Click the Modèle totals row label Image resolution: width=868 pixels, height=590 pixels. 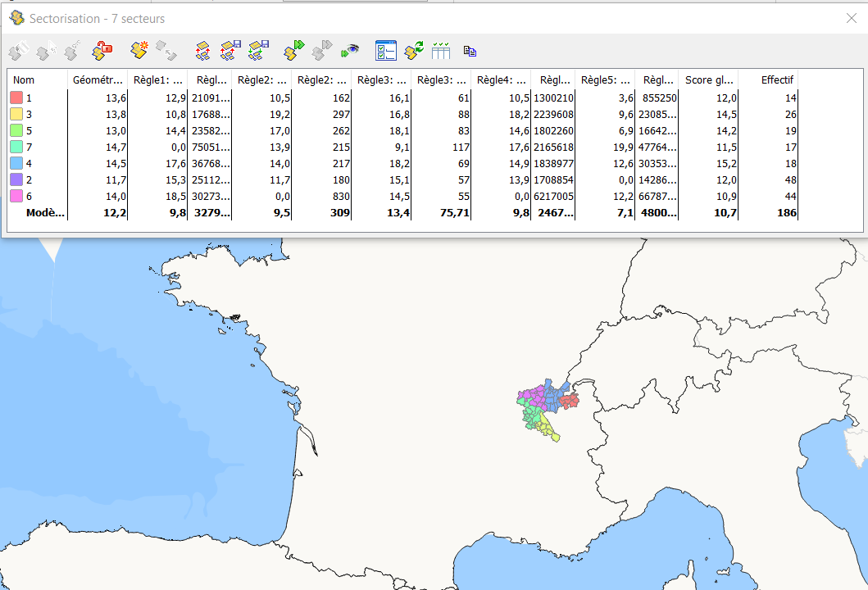pos(45,212)
